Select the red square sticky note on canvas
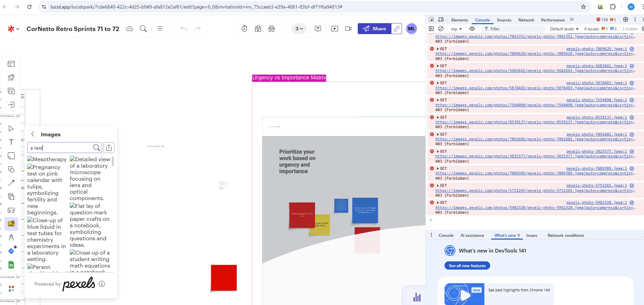The width and height of the screenshot is (644, 305). coord(224,278)
